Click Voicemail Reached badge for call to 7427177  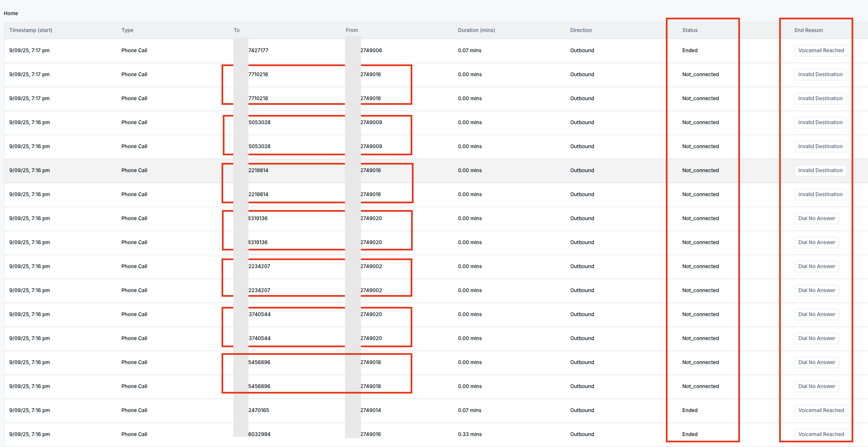point(821,51)
